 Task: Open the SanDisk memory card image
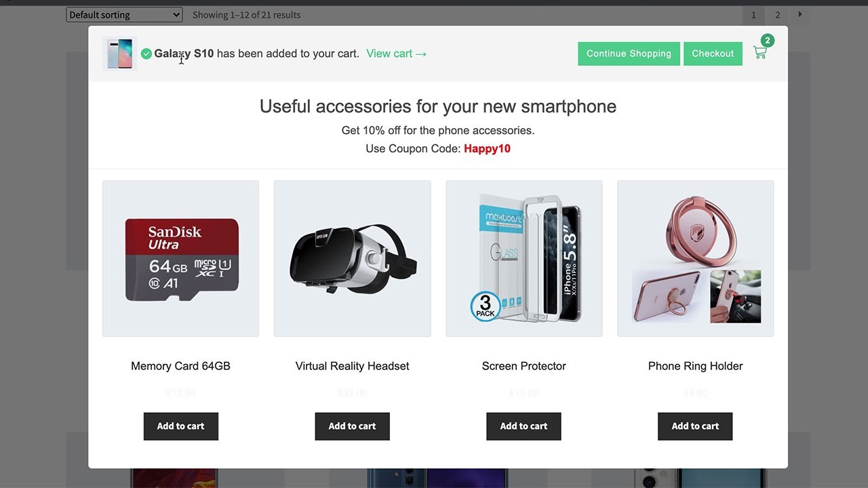(180, 258)
